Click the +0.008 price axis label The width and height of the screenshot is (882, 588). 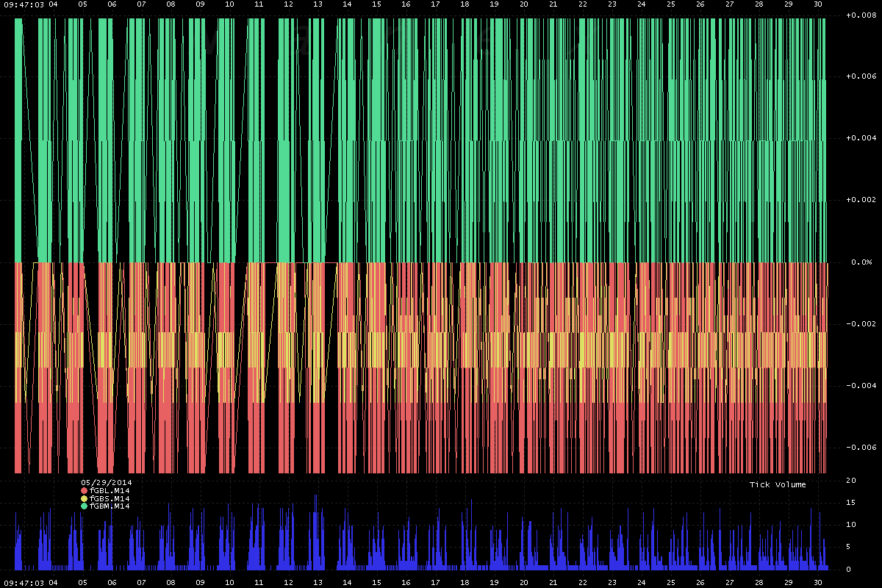861,15
